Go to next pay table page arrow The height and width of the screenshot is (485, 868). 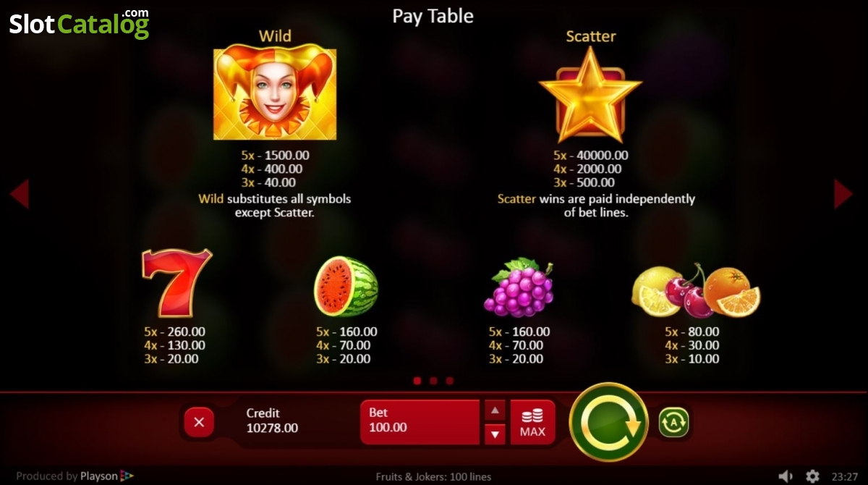pos(843,193)
